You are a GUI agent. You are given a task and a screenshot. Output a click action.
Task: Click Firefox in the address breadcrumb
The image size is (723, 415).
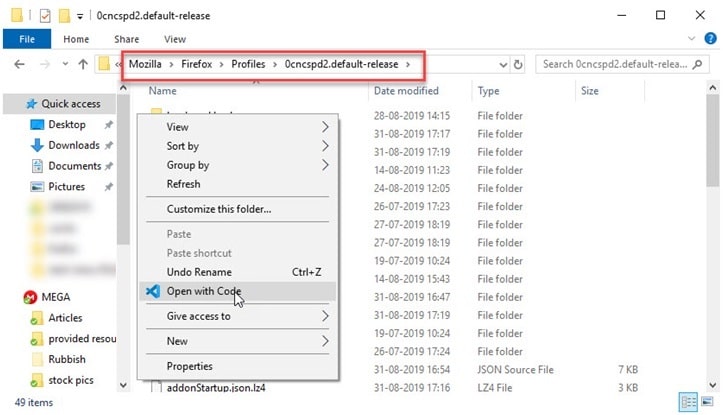196,64
